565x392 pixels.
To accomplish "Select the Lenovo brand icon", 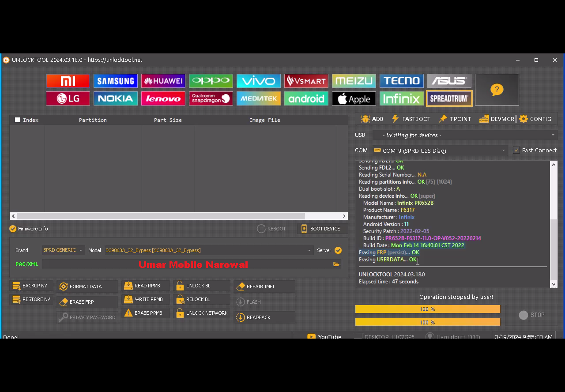I will (x=163, y=98).
